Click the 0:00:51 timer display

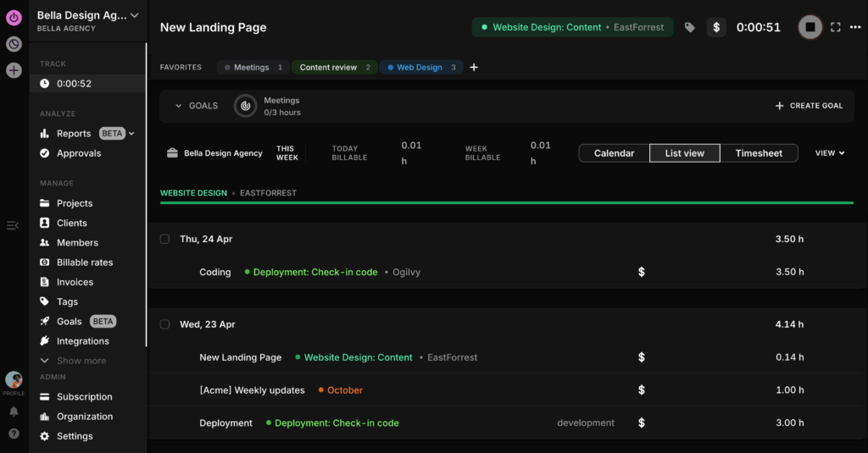coord(759,27)
